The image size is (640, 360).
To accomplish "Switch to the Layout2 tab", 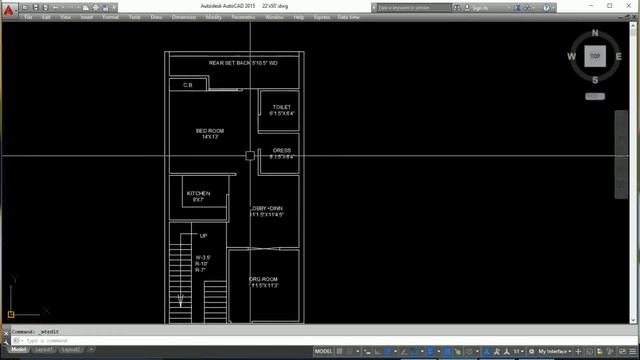I will 71,350.
